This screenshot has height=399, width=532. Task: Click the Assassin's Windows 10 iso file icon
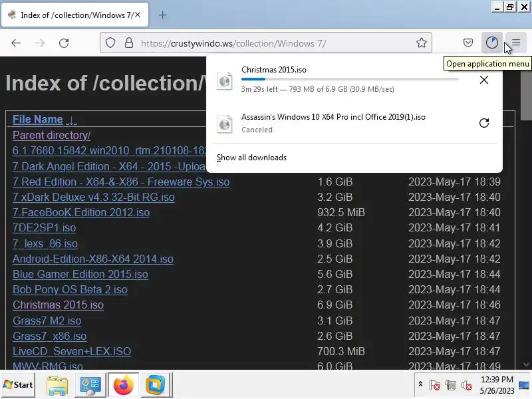[225, 124]
